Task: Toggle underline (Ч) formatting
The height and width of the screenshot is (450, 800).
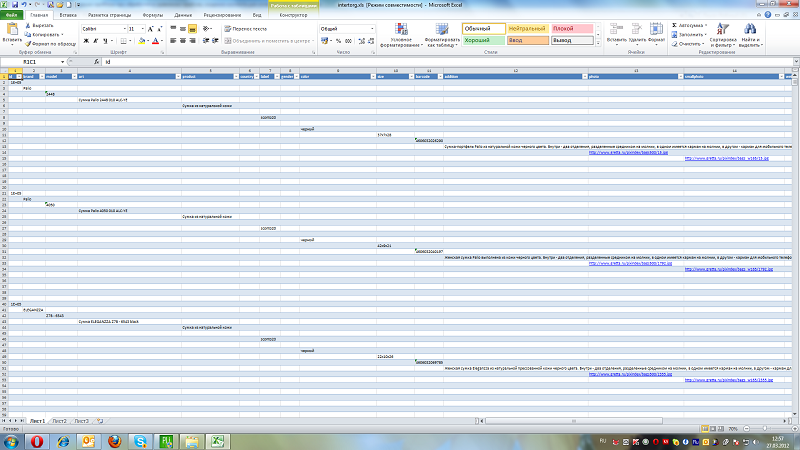Action: pos(105,41)
